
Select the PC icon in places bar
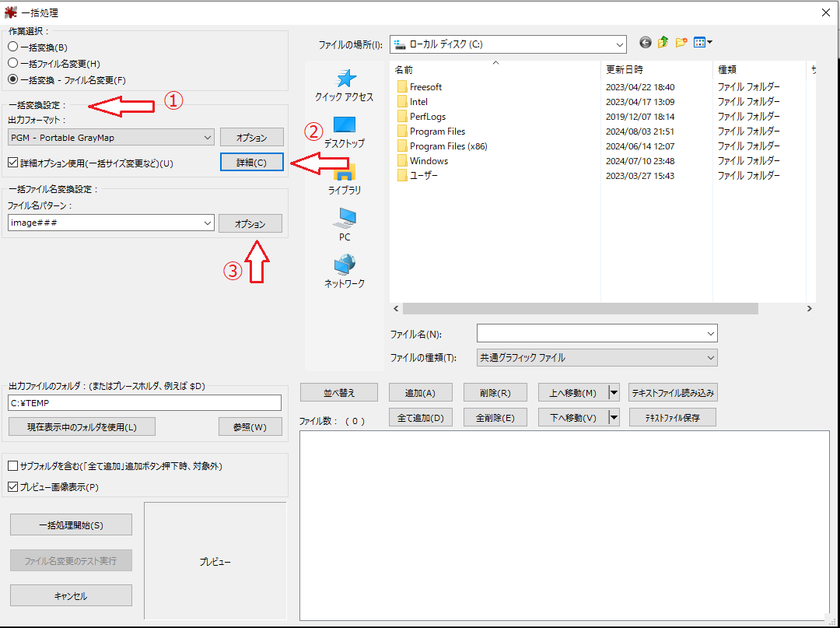pyautogui.click(x=345, y=219)
